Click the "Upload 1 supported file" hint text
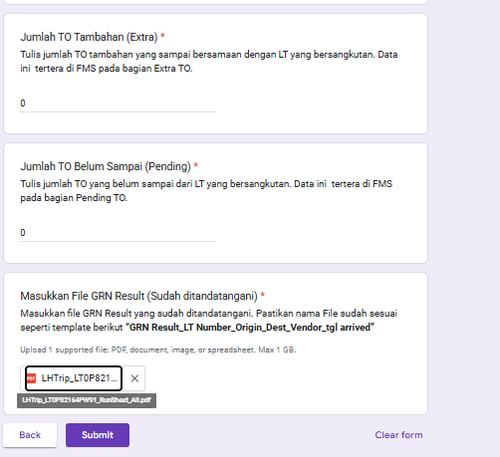This screenshot has height=457, width=500. [x=158, y=350]
